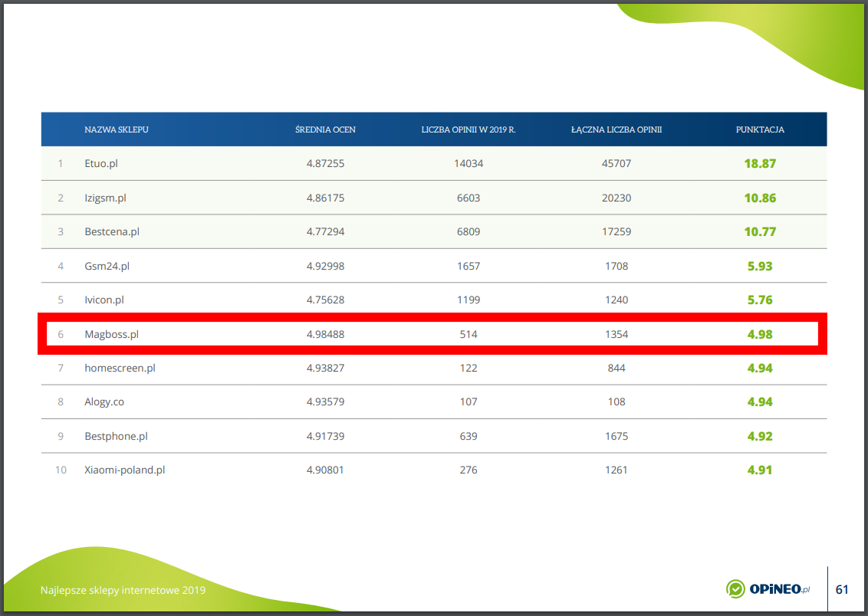Click the ŁĄCZNA LICZBA OPINII header
This screenshot has width=868, height=616.
click(x=616, y=129)
